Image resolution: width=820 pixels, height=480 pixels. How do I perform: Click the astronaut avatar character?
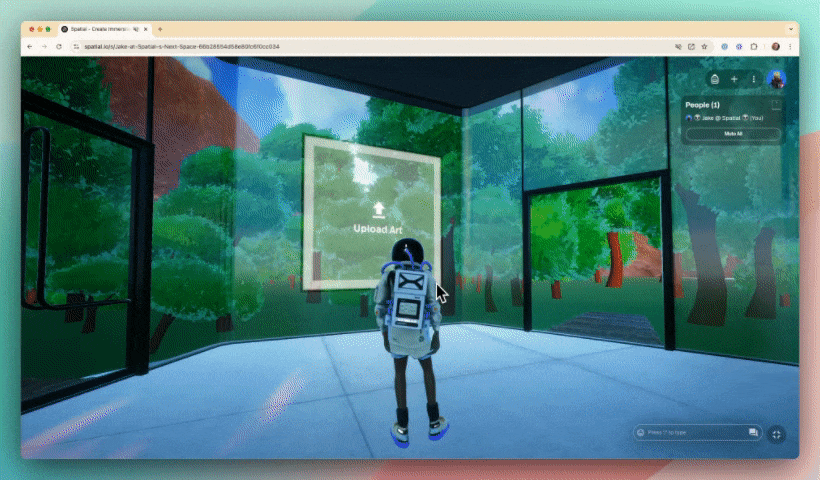coord(413,342)
